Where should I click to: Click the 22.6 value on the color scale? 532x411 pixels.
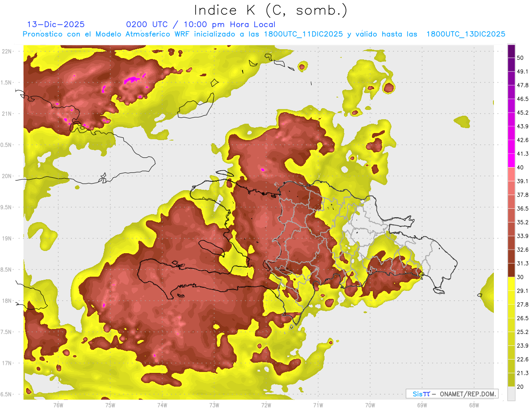click(x=522, y=359)
